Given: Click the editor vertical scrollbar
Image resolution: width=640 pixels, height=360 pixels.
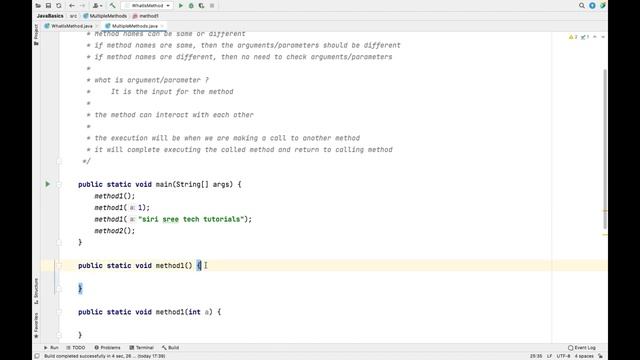Looking at the screenshot, I should (x=605, y=149).
